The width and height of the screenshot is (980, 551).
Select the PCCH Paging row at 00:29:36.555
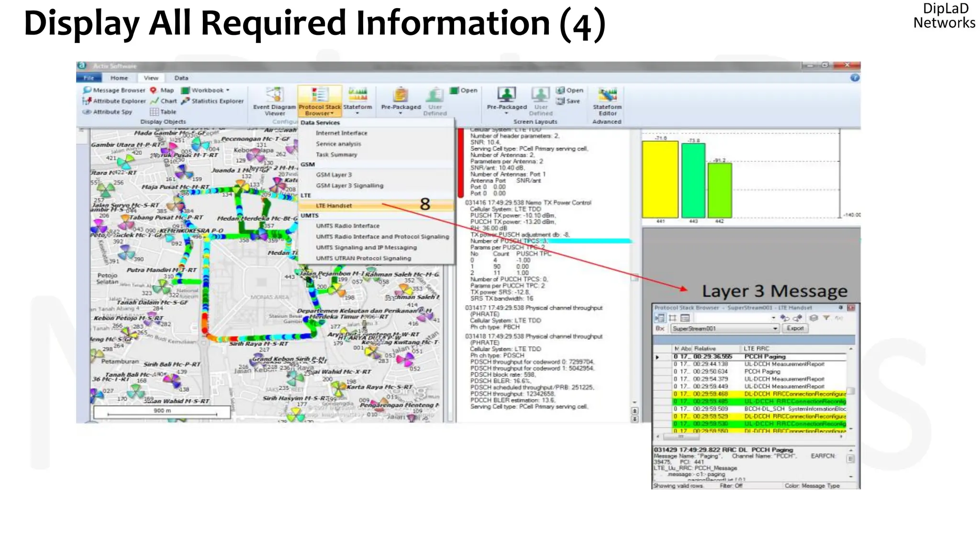pyautogui.click(x=759, y=357)
